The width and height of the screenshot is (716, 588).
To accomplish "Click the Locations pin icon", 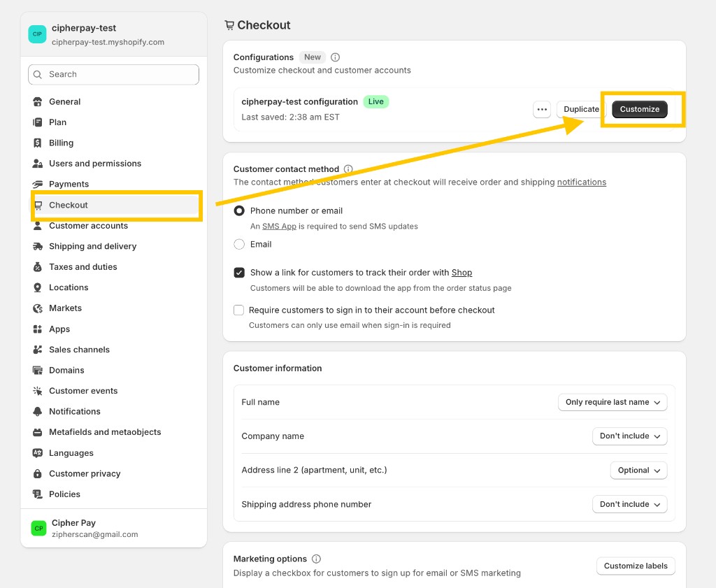I will 38,287.
